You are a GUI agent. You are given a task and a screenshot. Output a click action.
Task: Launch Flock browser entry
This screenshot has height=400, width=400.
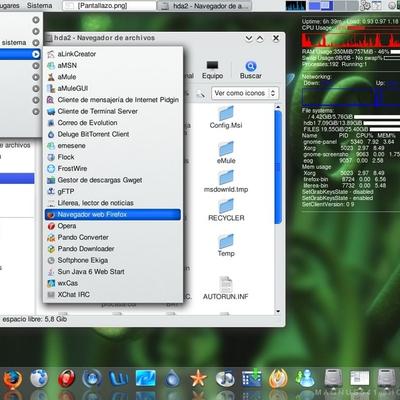(113, 157)
